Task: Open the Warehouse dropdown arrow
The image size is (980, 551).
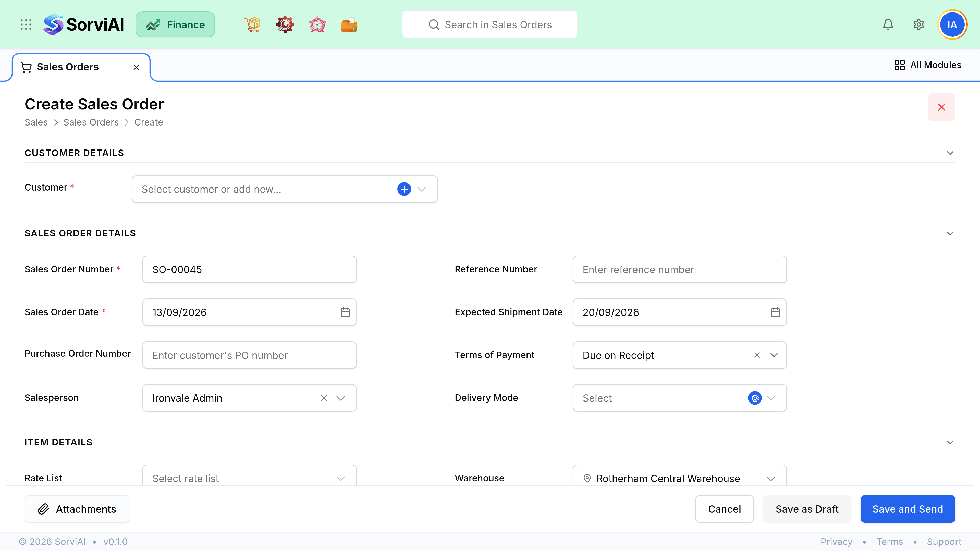Action: coord(771,478)
